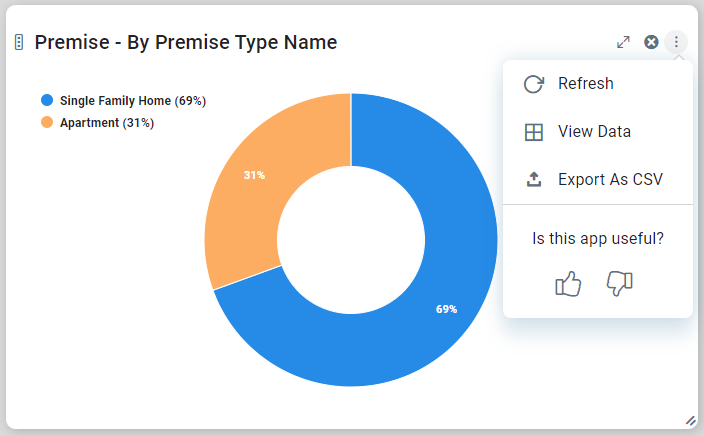Expand the chart widget to full screen
704x436 pixels.
click(623, 42)
